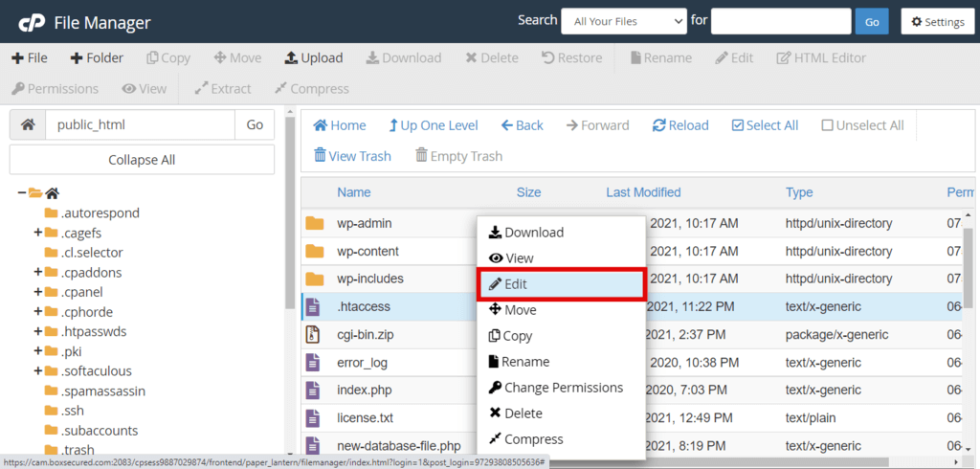Viewport: 980px width, 469px height.
Task: Create a new folder with + Folder
Action: point(97,58)
